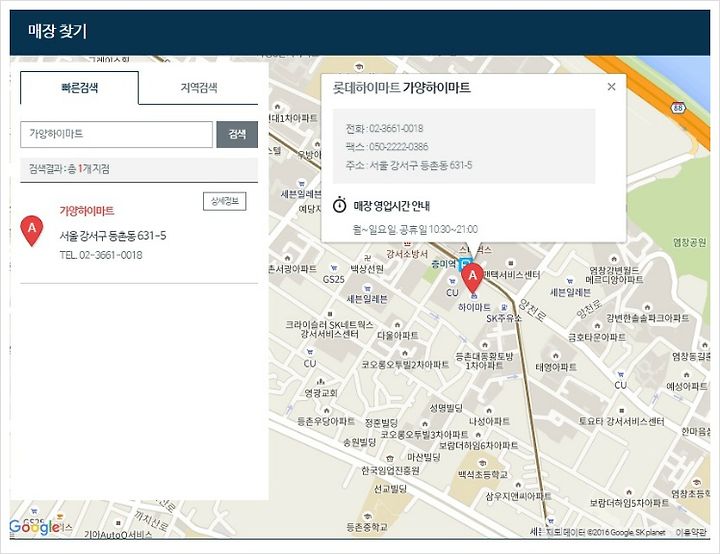Click the 백석초등학교 school icon

point(482,464)
